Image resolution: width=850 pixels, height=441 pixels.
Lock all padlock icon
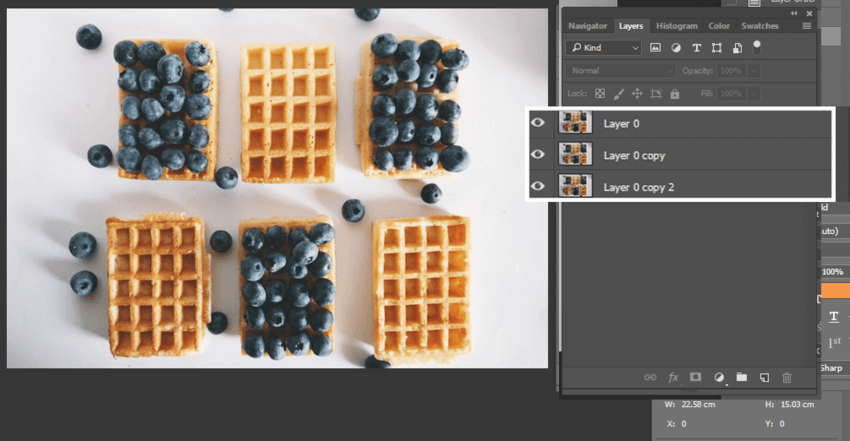(674, 94)
